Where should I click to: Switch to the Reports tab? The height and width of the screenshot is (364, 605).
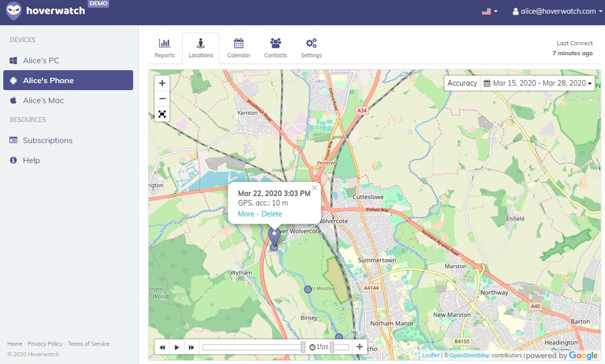(165, 48)
